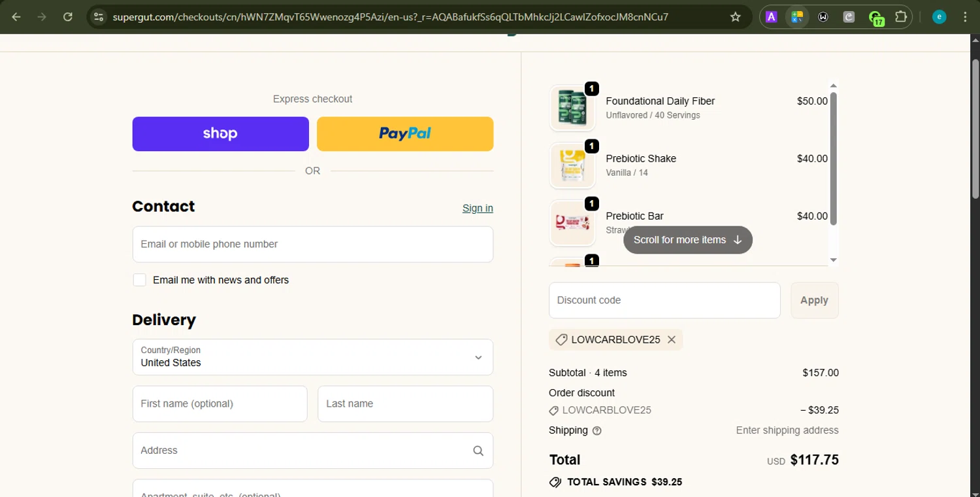Focus the Discount code field
The width and height of the screenshot is (980, 497).
coord(665,300)
